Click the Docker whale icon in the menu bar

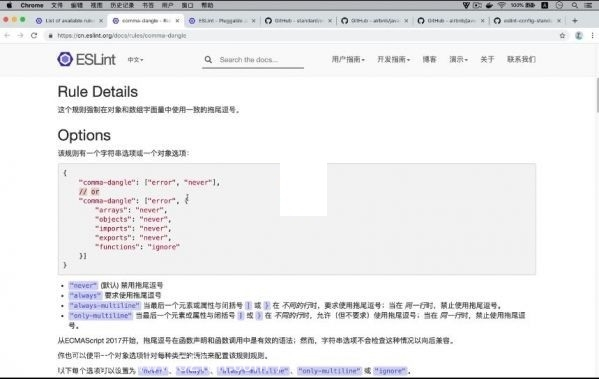click(489, 5)
